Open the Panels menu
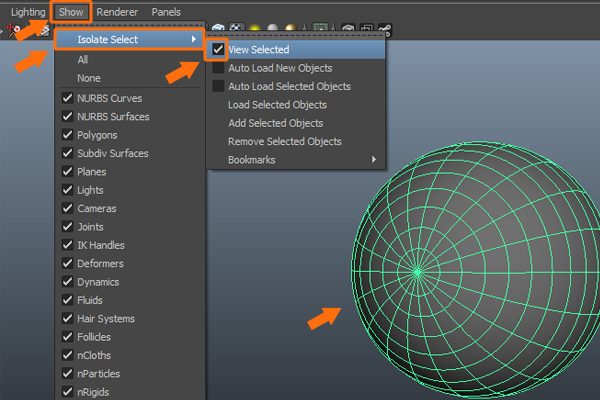The height and width of the screenshot is (400, 600). pyautogui.click(x=166, y=12)
